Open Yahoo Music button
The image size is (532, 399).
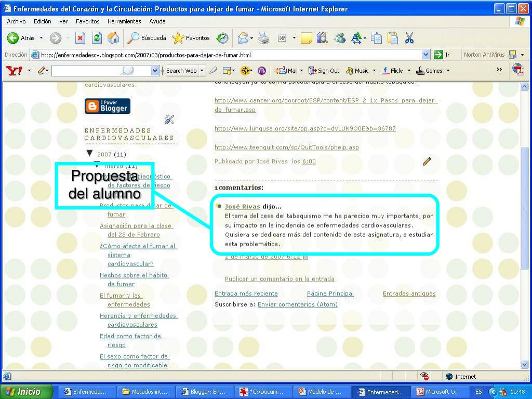357,71
